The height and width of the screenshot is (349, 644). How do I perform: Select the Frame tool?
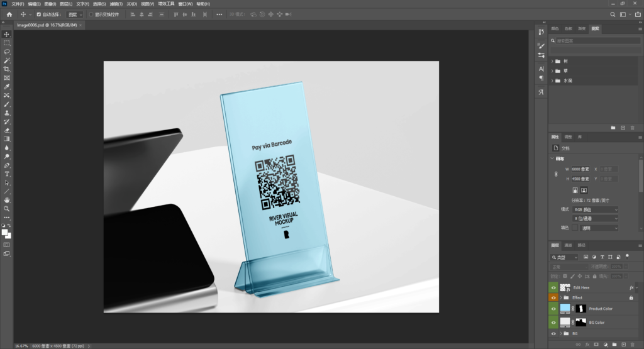(x=6, y=78)
